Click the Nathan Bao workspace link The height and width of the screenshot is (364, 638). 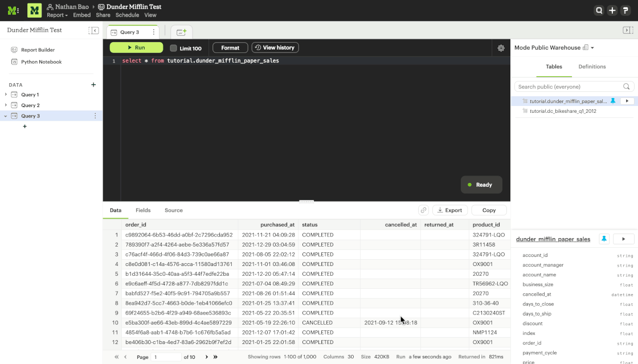72,6
